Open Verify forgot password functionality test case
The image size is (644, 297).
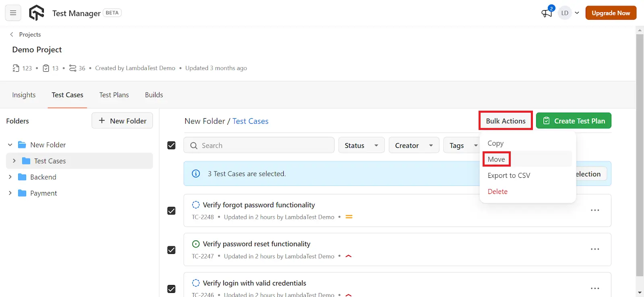[x=259, y=205]
